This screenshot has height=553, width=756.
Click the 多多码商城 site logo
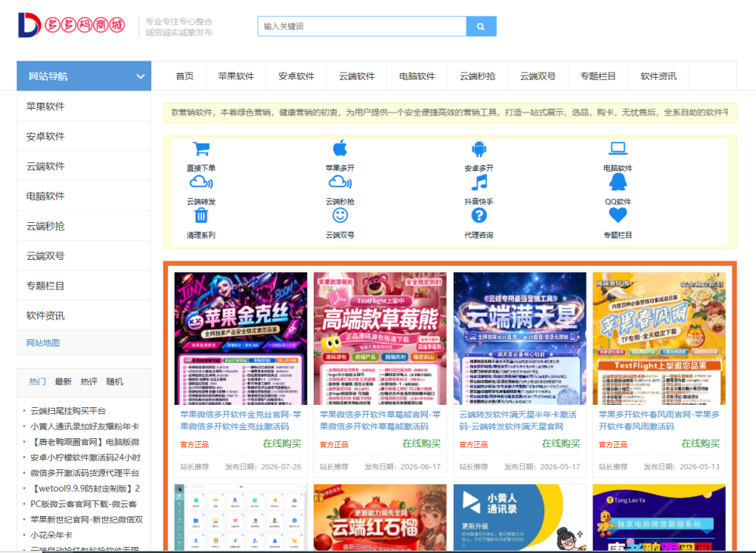click(x=71, y=25)
